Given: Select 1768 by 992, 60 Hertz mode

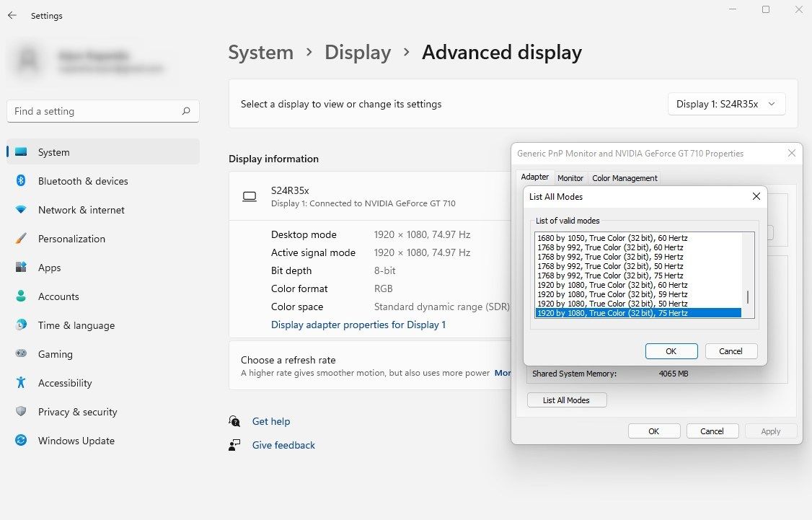Looking at the screenshot, I should [638, 247].
